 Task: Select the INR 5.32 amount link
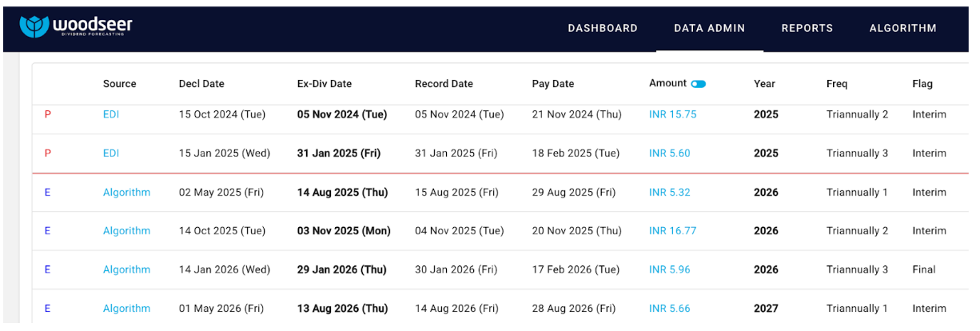point(669,193)
